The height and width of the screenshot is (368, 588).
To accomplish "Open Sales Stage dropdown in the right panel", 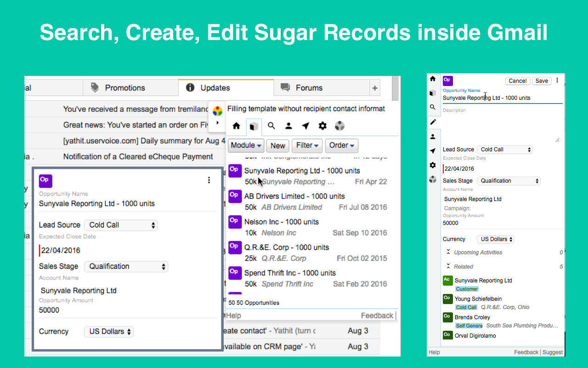I will 508,181.
